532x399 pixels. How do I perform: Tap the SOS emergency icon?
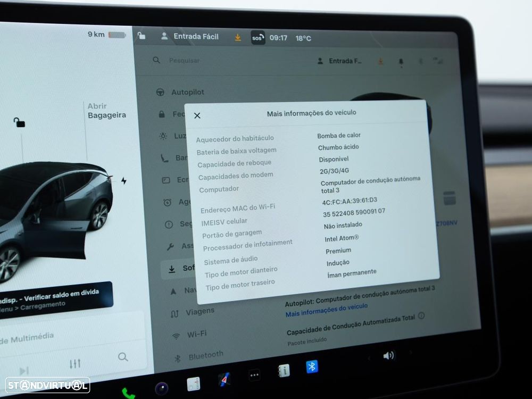(x=257, y=38)
